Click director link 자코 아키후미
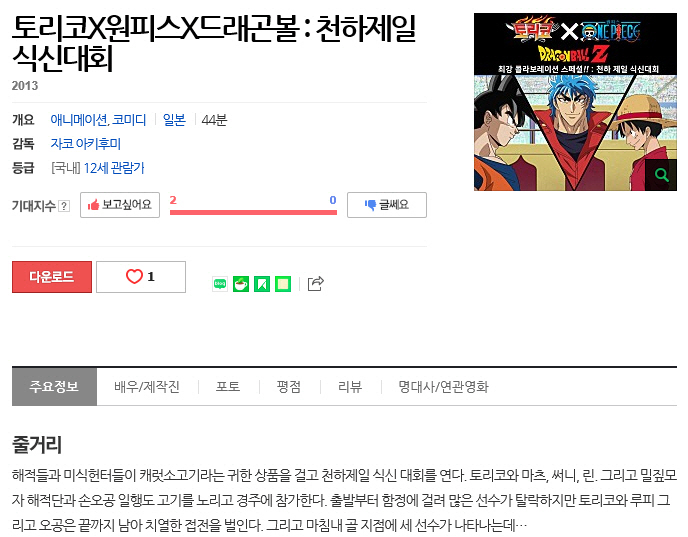This screenshot has width=688, height=537. [x=86, y=143]
